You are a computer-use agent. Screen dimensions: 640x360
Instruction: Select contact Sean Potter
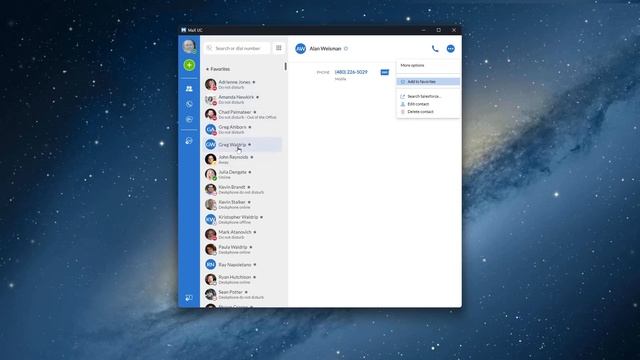click(243, 294)
